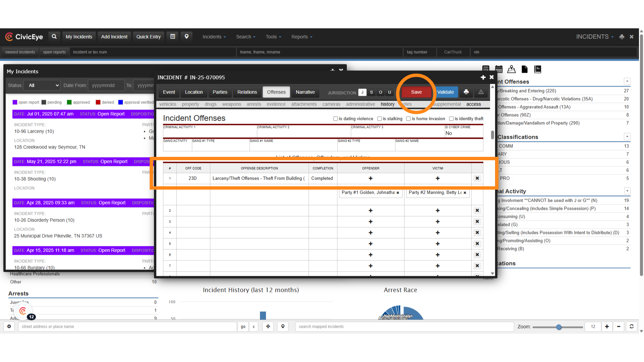Viewport: 644px width, 362px height.
Task: Switch to the Event tab
Action: [169, 92]
